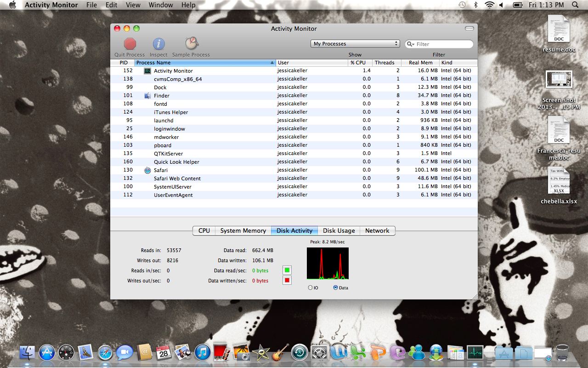Click the Activity Monitor icon in the Dock
588x368 pixels.
pos(475,353)
